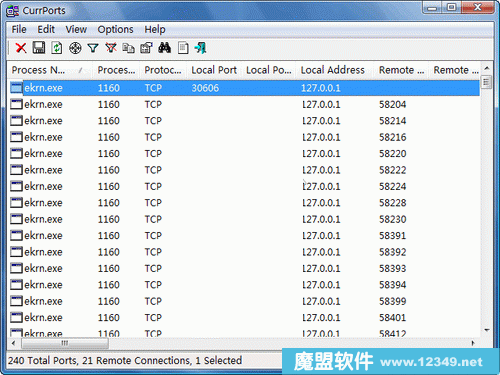Click the floppy disk save icon

39,48
